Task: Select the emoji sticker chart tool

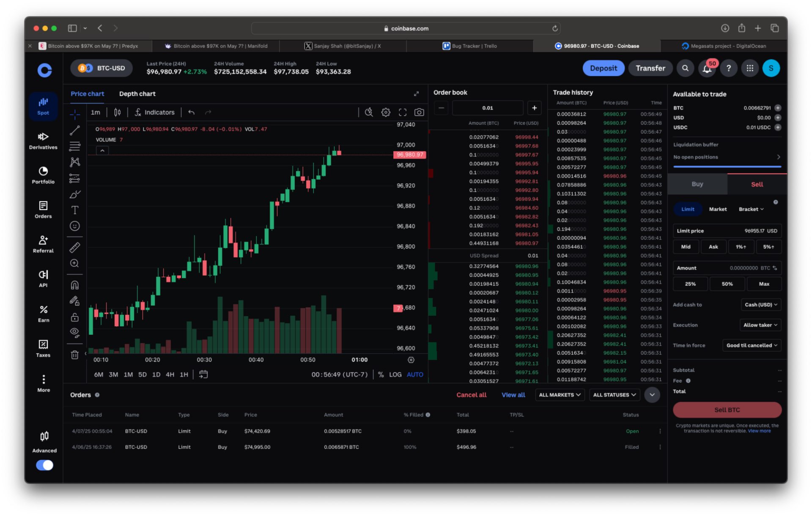Action: 75,226
